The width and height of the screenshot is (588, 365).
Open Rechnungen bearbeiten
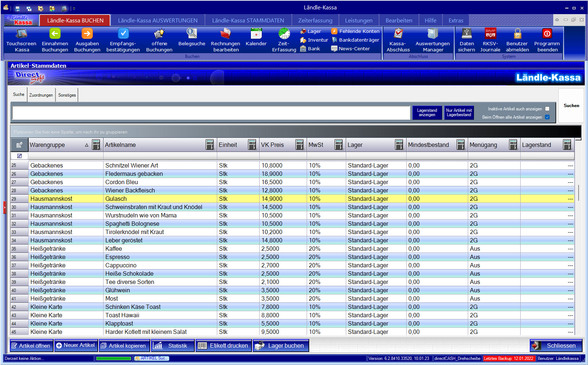pyautogui.click(x=226, y=40)
